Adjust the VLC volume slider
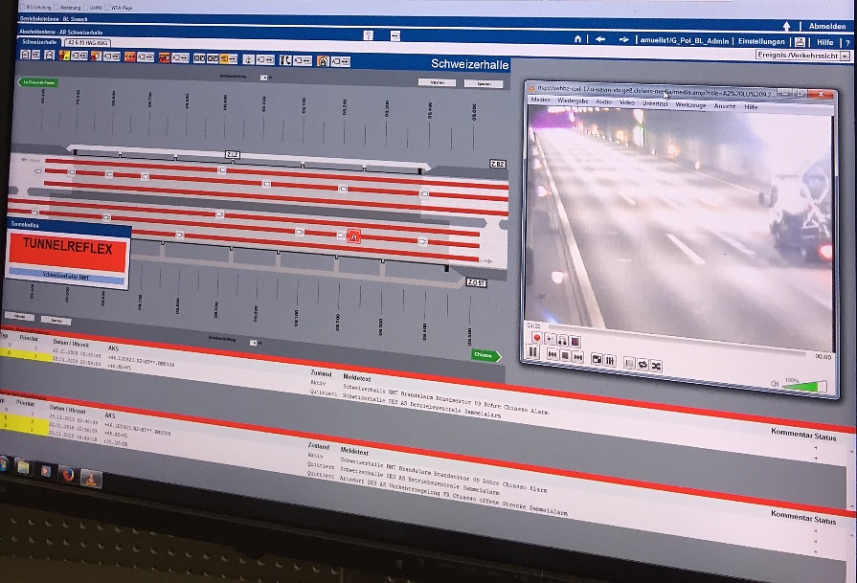This screenshot has height=583, width=857. coord(804,386)
